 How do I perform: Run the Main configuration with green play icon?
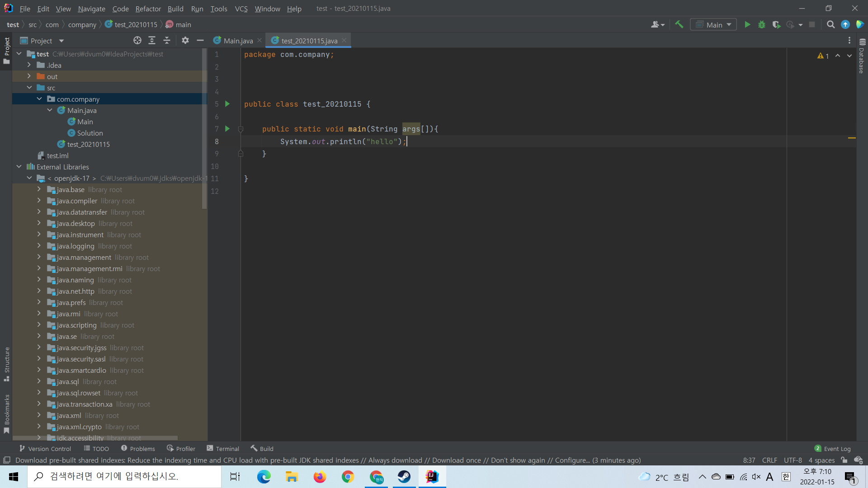point(747,24)
